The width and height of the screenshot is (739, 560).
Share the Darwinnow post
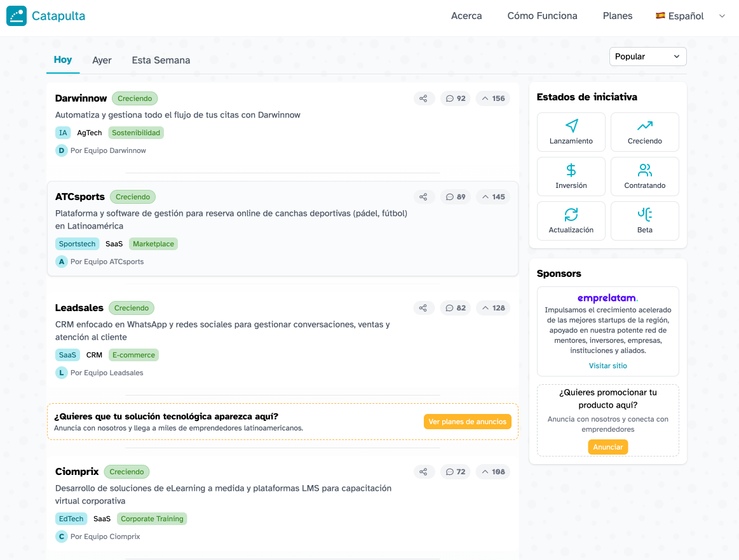point(423,98)
